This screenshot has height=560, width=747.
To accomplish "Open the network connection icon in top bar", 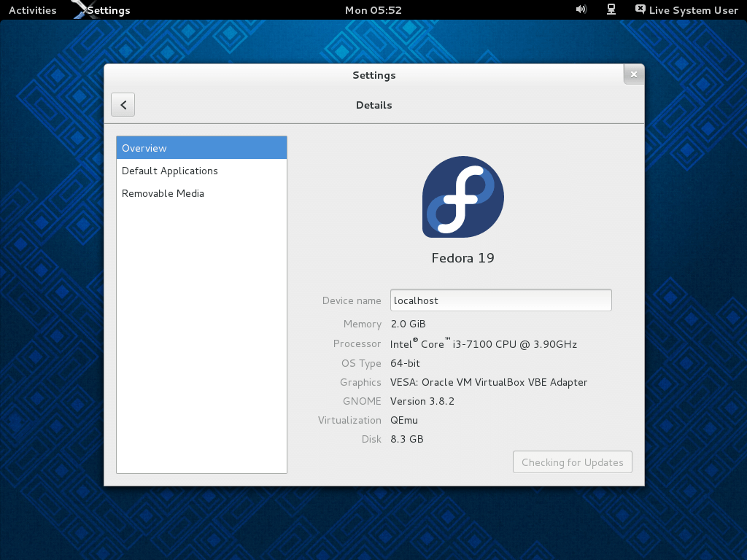I will (x=611, y=9).
